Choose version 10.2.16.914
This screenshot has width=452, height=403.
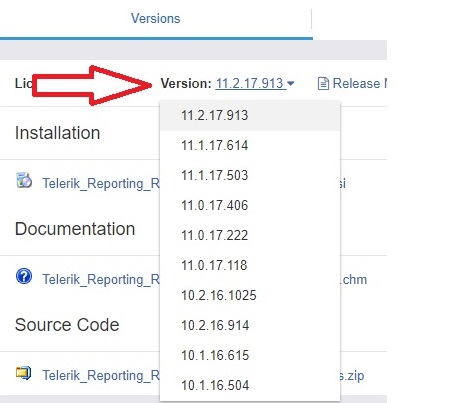[250, 326]
